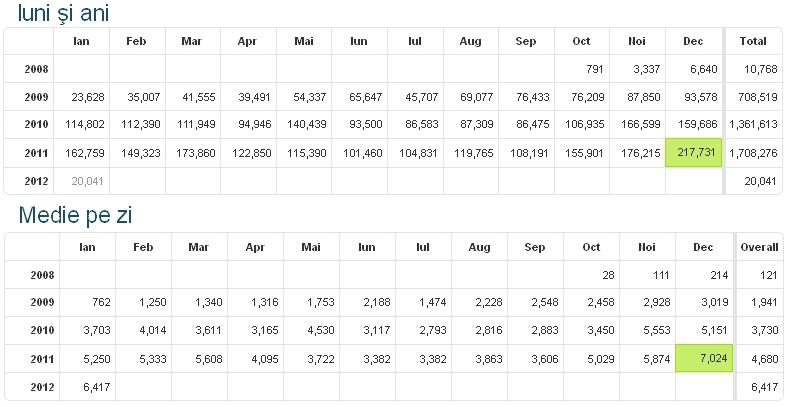Select the 140,439 May 2010 cell
This screenshot has width=792, height=407.
click(307, 124)
